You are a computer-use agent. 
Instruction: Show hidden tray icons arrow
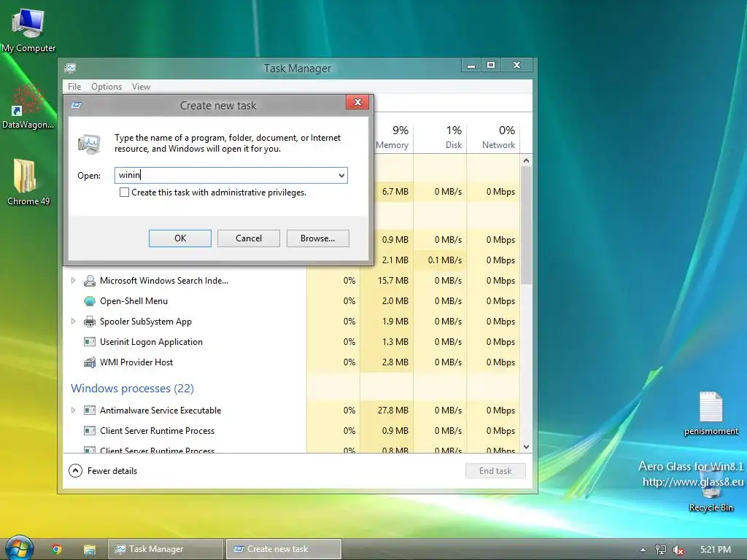[x=643, y=550]
